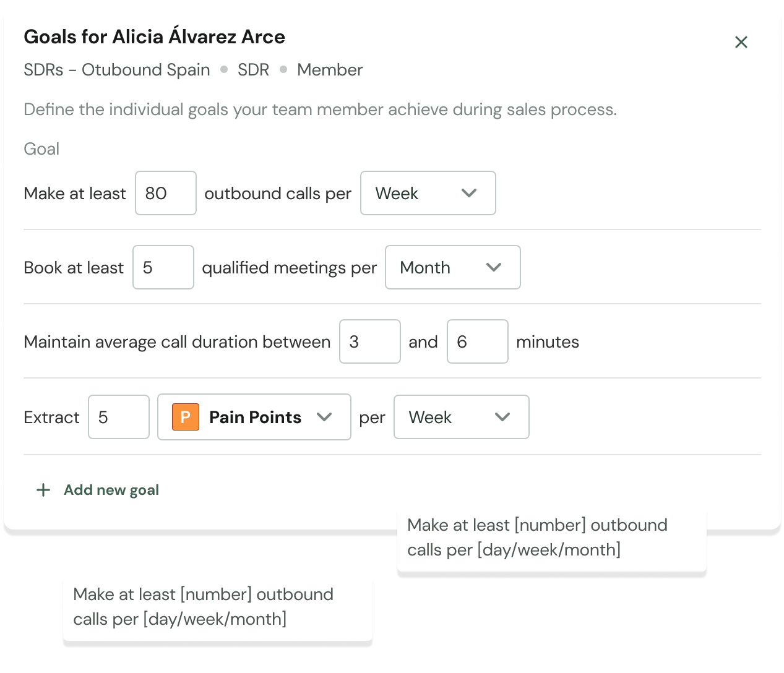Click the chevron arrow beside Pain Points
Screen dimensions: 784x673
click(x=324, y=417)
